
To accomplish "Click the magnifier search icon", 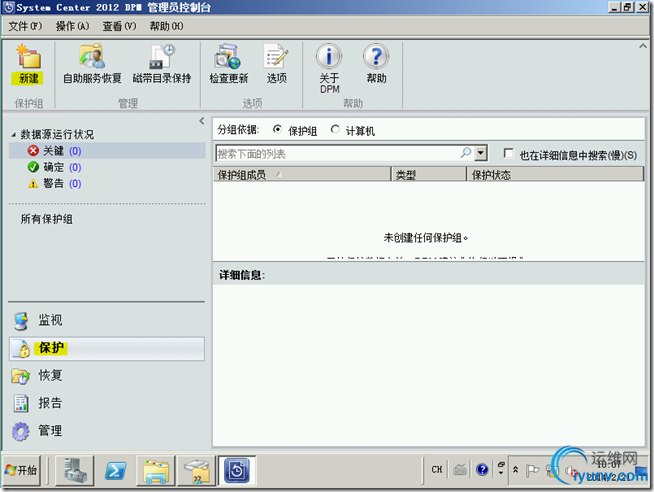I will coord(465,153).
